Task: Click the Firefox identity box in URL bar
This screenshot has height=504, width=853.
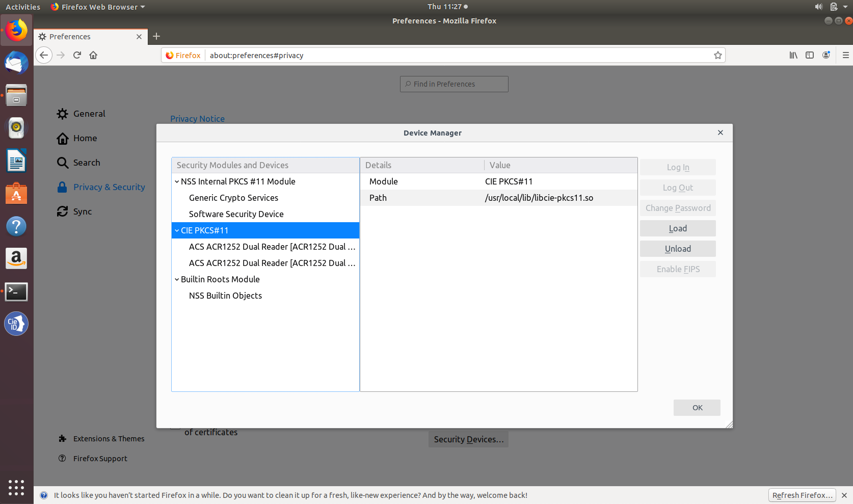Action: tap(183, 55)
